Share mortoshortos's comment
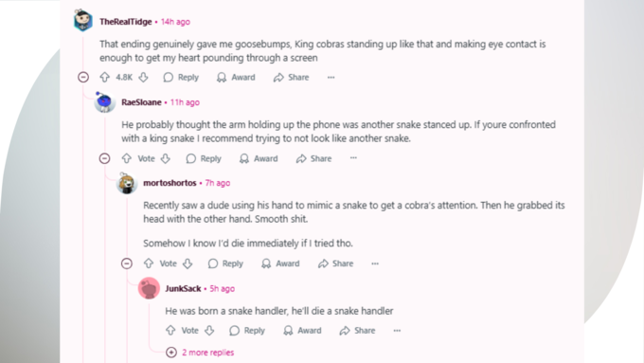 [x=336, y=263]
